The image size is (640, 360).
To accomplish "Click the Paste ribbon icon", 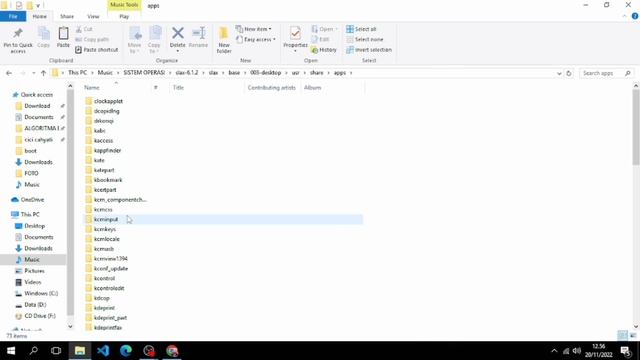I will [x=63, y=38].
